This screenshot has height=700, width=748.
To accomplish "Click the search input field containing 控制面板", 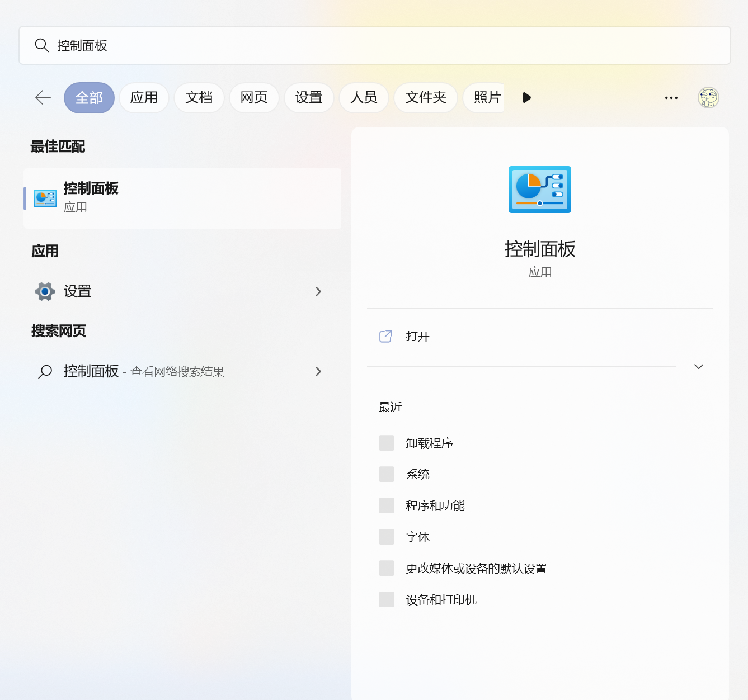I will pyautogui.click(x=375, y=45).
